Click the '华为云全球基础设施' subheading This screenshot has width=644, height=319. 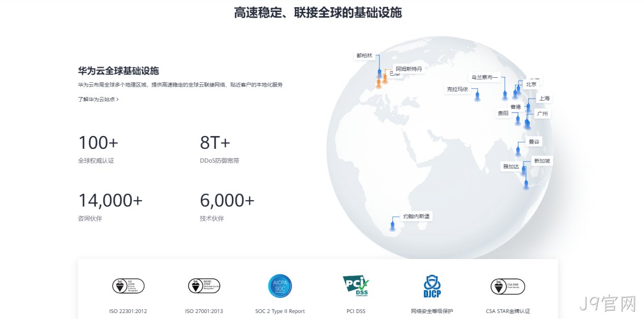tap(118, 71)
